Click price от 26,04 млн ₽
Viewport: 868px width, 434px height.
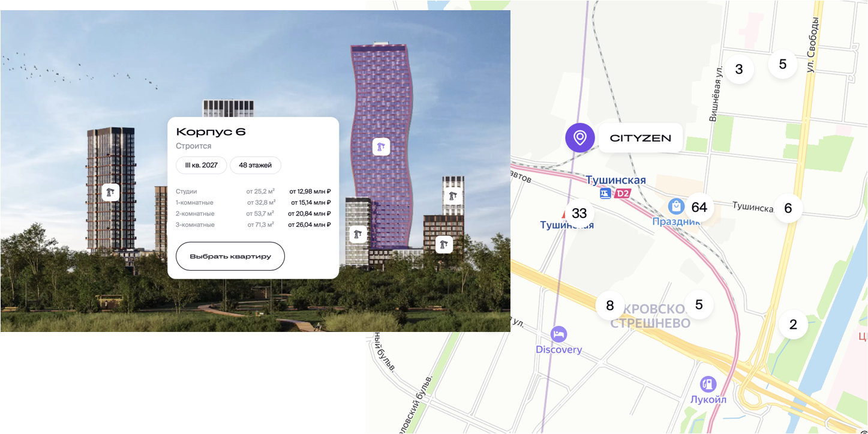[x=310, y=225]
